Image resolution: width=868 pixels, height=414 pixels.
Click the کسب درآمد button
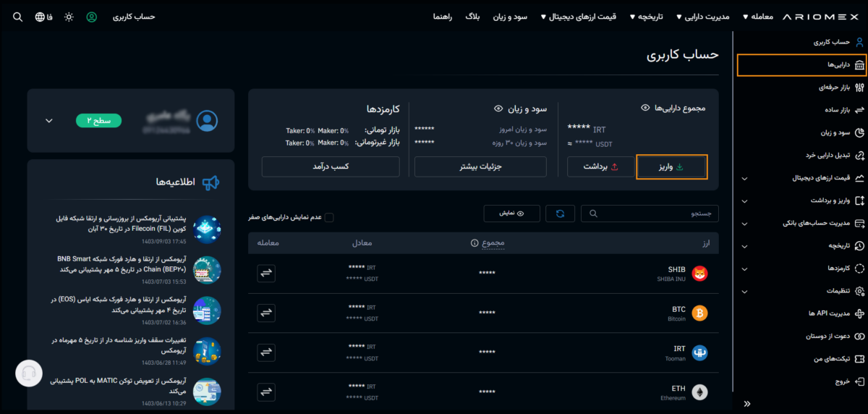pyautogui.click(x=331, y=166)
